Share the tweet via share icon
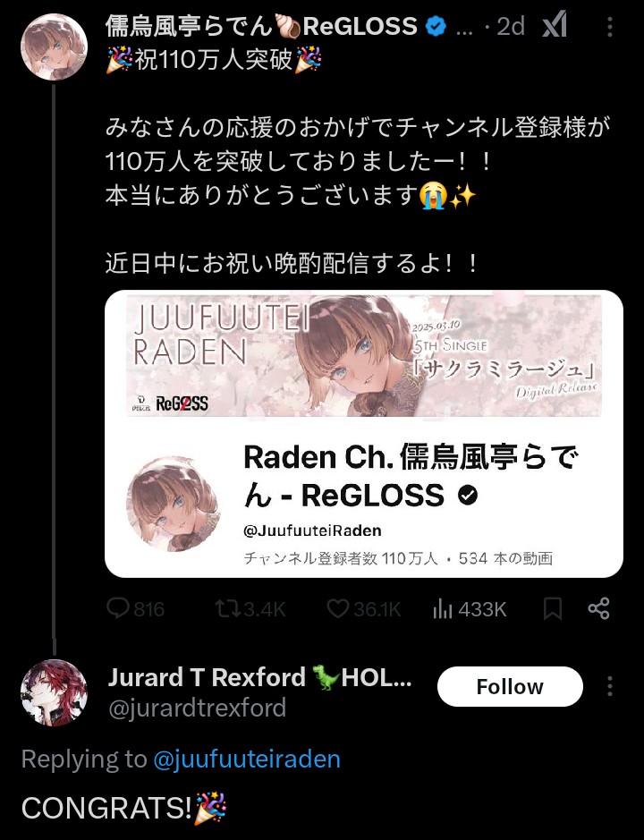 pyautogui.click(x=598, y=608)
